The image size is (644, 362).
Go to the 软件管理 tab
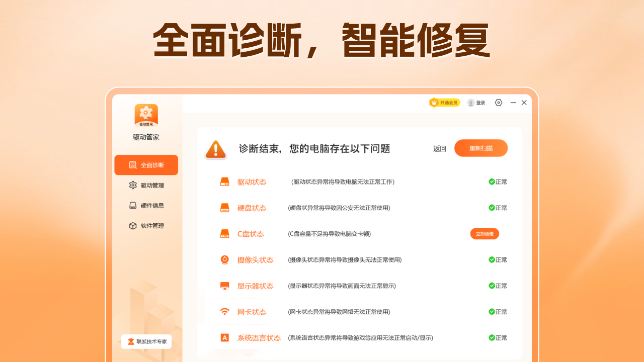tap(146, 226)
